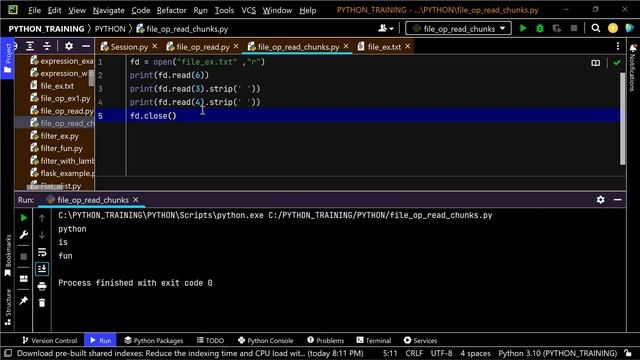Change UTF-8 file encoding
This screenshot has width=640, height=360.
tap(441, 353)
